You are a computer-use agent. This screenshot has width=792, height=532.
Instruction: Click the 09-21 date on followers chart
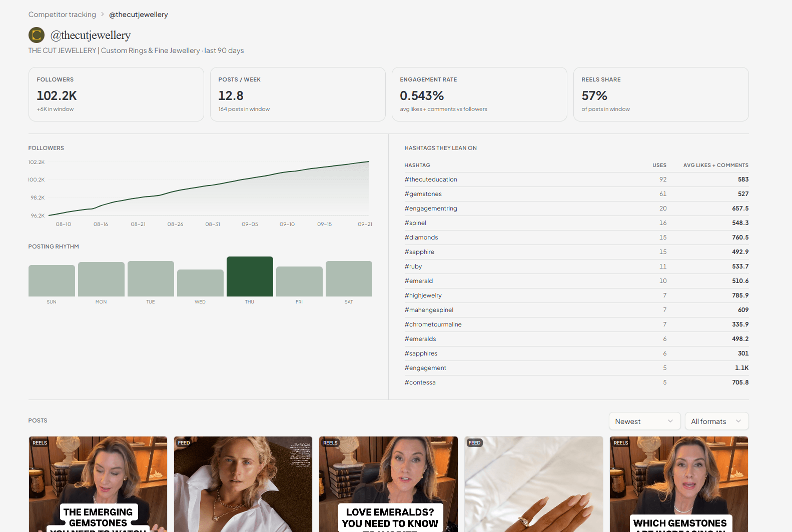click(x=365, y=224)
